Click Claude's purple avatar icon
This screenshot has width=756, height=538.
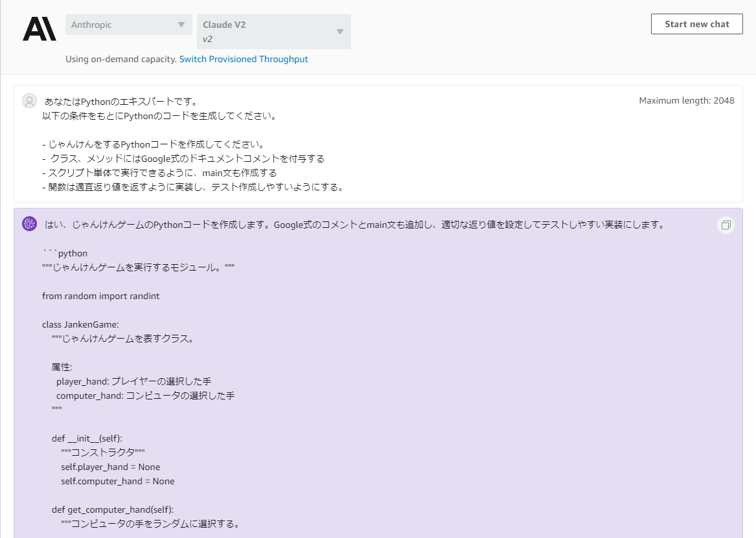pyautogui.click(x=29, y=223)
